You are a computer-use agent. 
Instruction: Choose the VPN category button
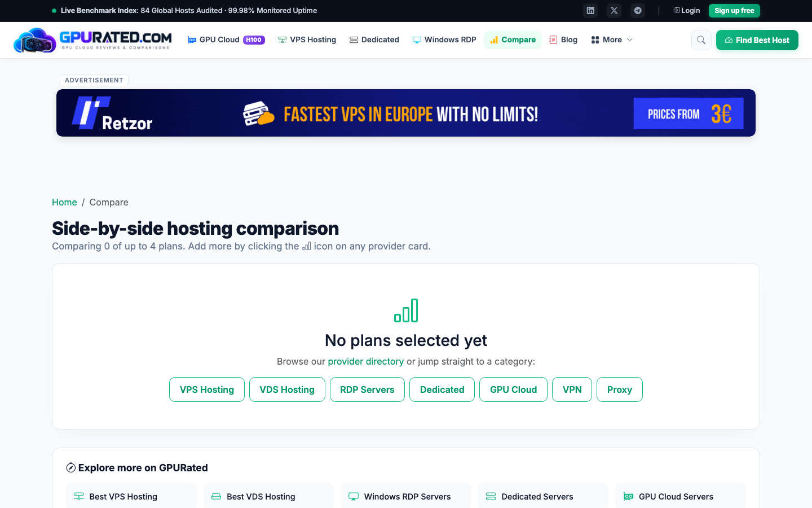click(572, 389)
